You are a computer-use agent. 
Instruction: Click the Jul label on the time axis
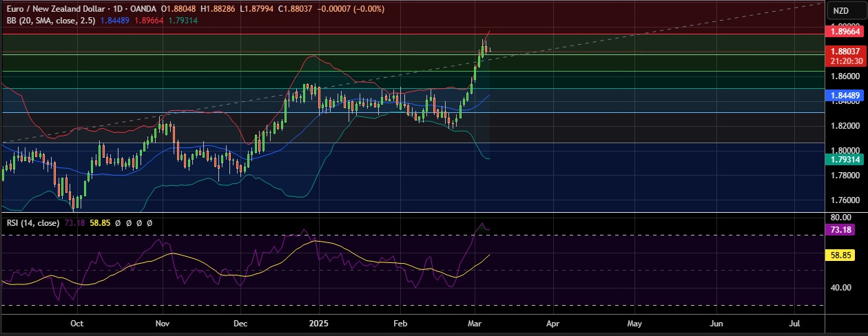click(x=794, y=322)
